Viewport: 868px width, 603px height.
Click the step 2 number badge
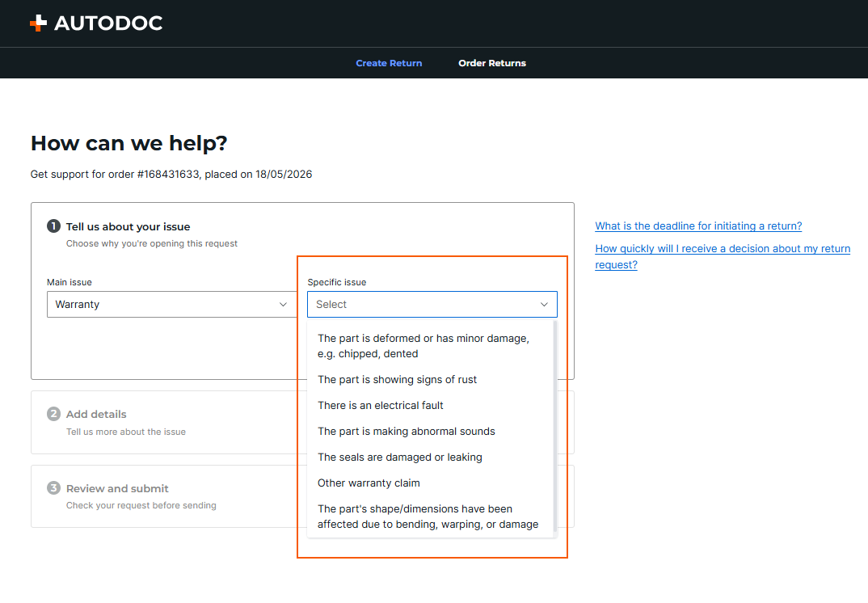pos(53,414)
